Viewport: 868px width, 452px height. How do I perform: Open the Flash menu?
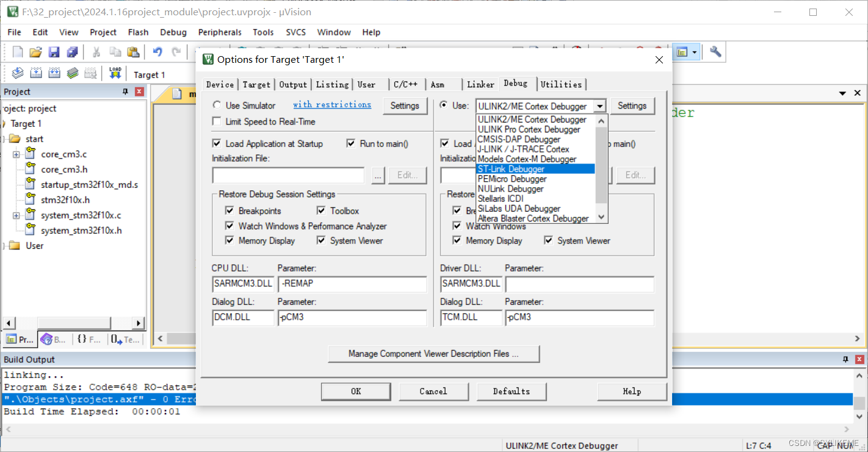(138, 32)
